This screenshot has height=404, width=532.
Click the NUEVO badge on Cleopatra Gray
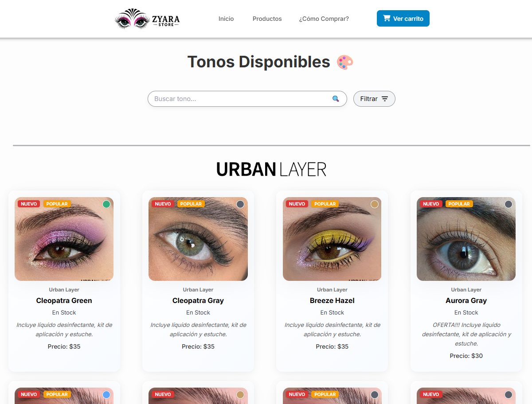(163, 204)
